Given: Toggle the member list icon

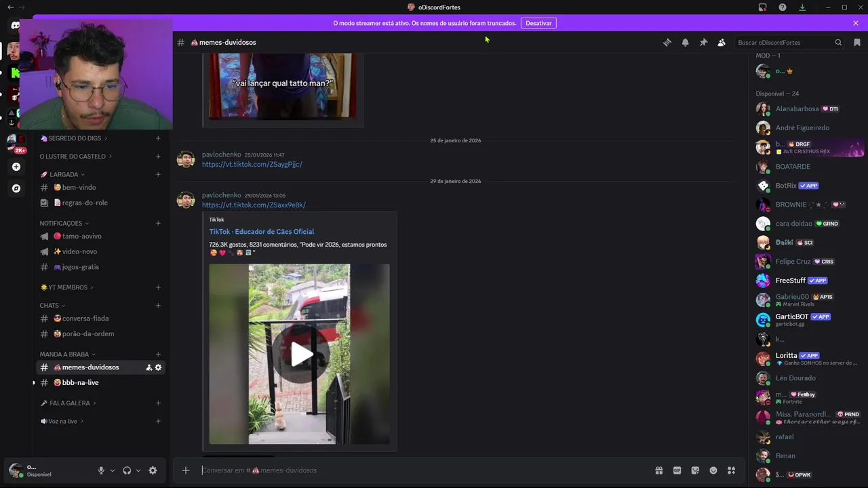Looking at the screenshot, I should (722, 42).
